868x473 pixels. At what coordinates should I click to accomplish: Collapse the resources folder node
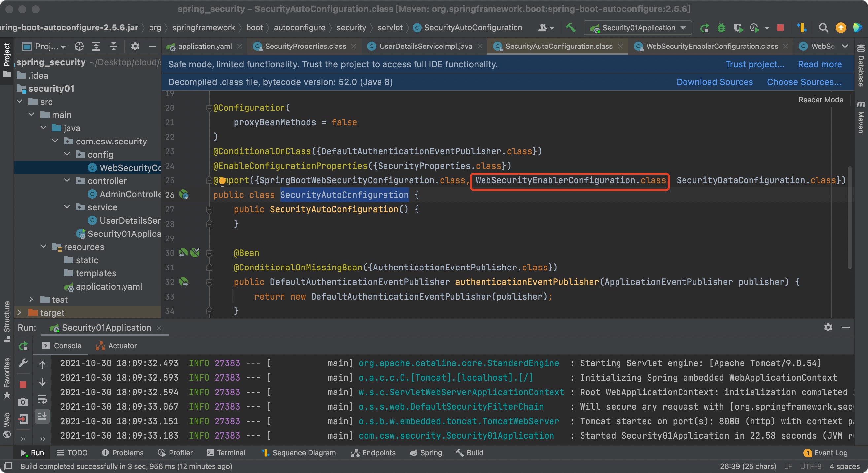[43, 246]
